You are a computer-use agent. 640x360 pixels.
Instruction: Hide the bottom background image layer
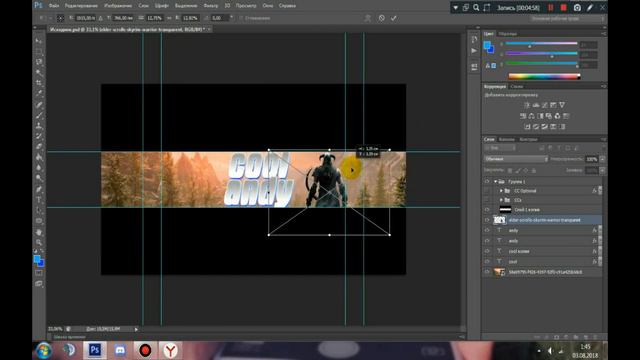(x=487, y=272)
